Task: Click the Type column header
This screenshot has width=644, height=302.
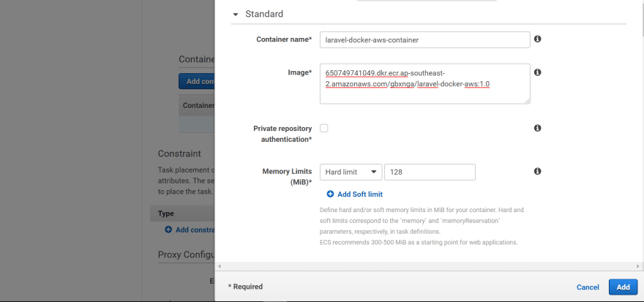Action: (166, 213)
